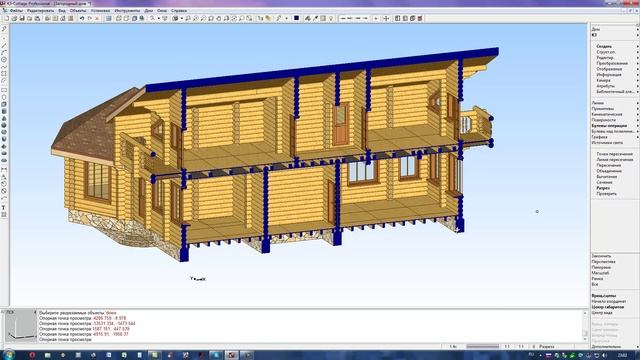Open the small arrow dropdown beside the filter tool

158,18
